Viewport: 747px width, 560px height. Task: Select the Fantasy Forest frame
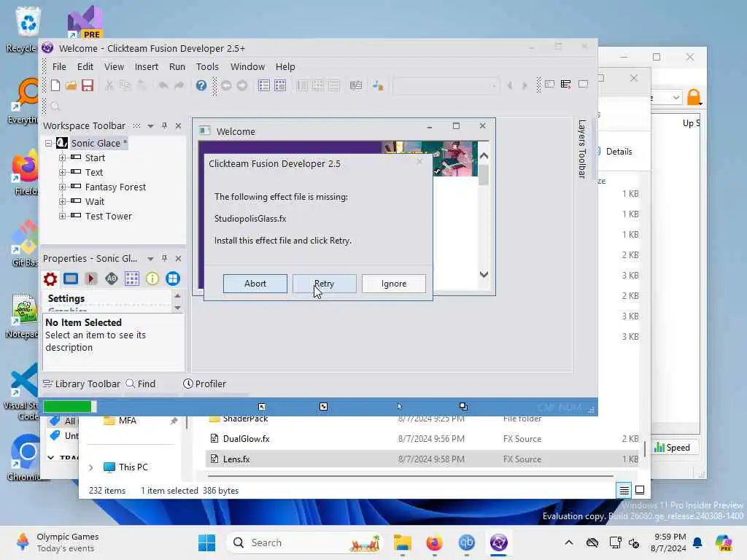point(115,187)
